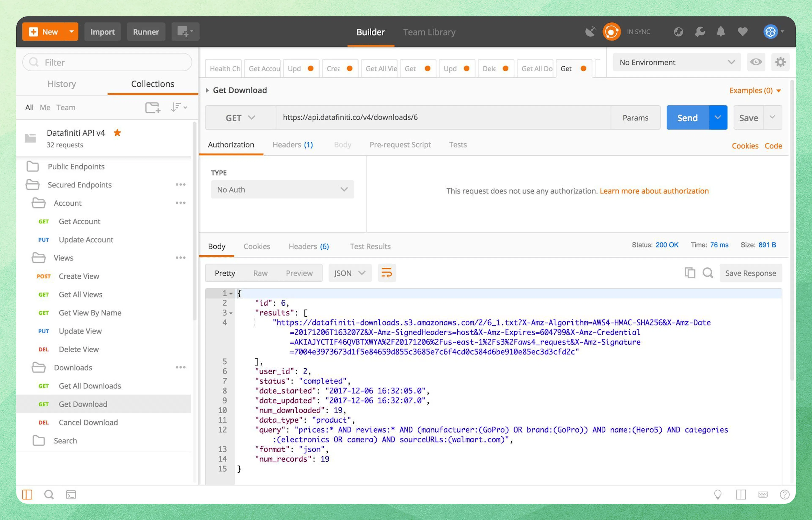Screen dimensions: 812x520
Task: Open the Tests tab of the request
Action: [x=458, y=144]
